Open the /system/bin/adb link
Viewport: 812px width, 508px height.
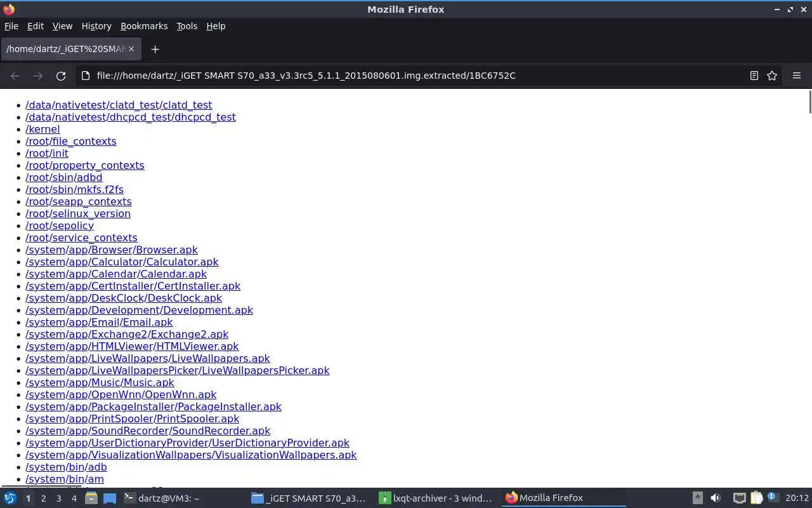(66, 467)
